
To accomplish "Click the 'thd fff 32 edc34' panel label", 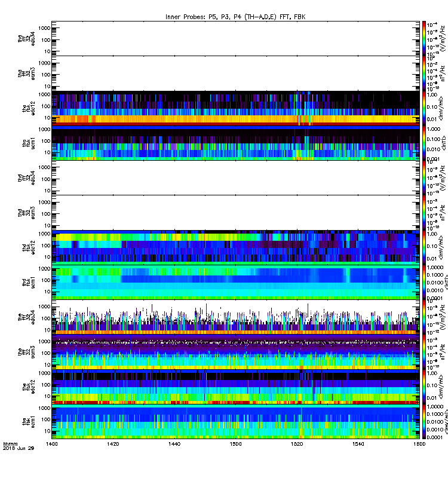I will (26, 177).
